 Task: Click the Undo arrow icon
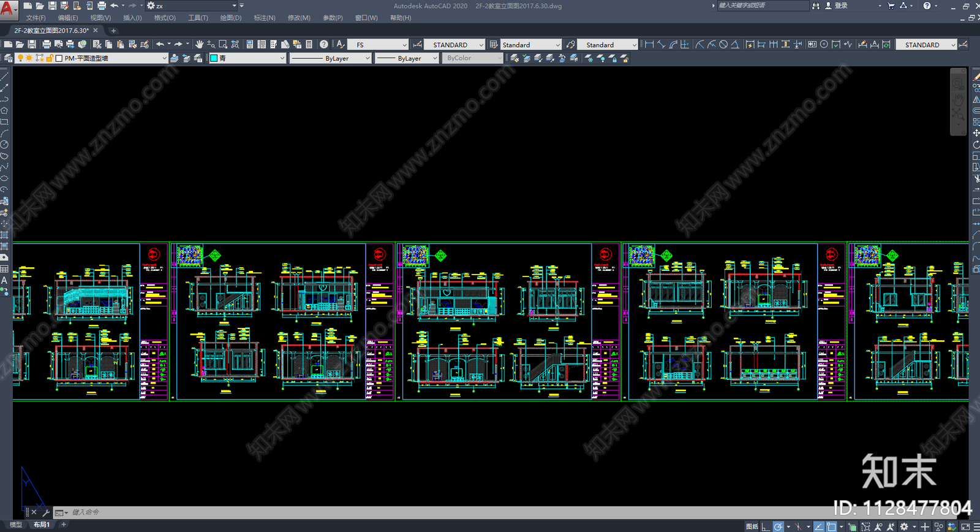click(x=160, y=44)
